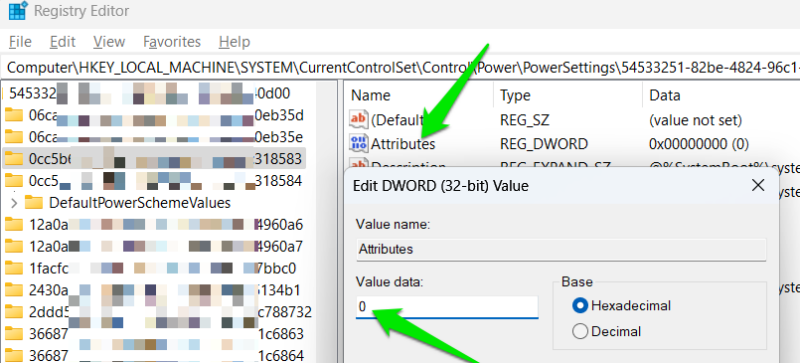Click the DefaultPowerSchemeValues folder icon
The width and height of the screenshot is (800, 363).
tap(34, 203)
